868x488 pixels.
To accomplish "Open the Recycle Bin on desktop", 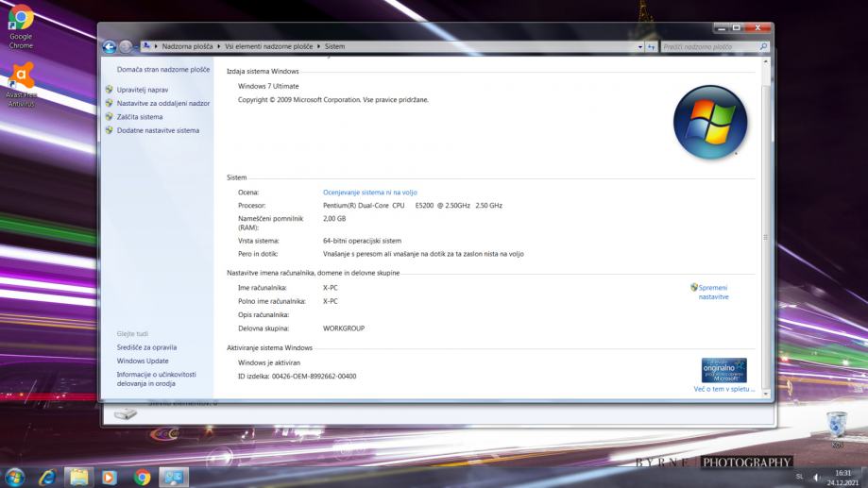I will click(x=836, y=426).
